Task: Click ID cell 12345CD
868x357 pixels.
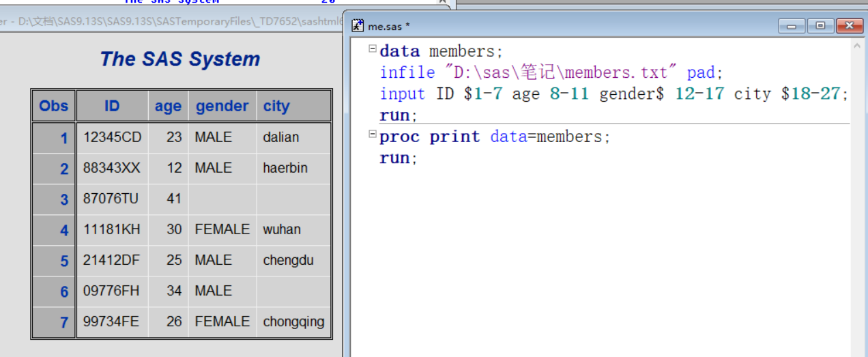Action: [x=113, y=137]
